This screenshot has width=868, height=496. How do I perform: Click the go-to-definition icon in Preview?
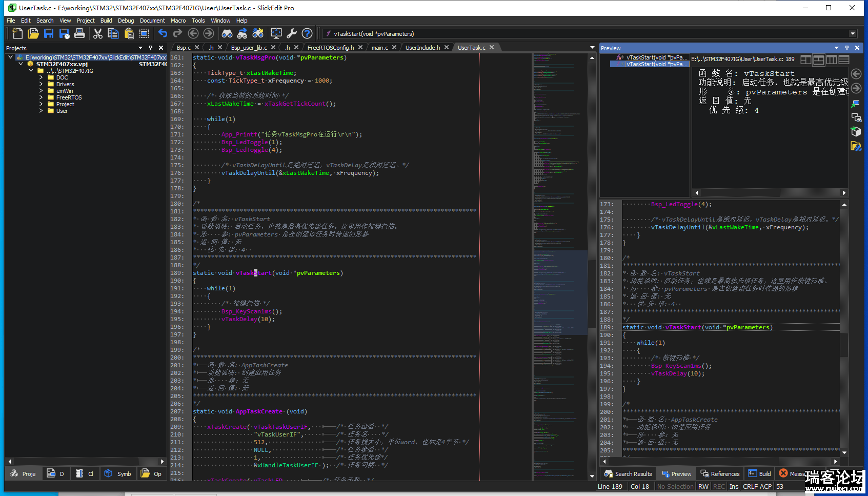tap(856, 103)
